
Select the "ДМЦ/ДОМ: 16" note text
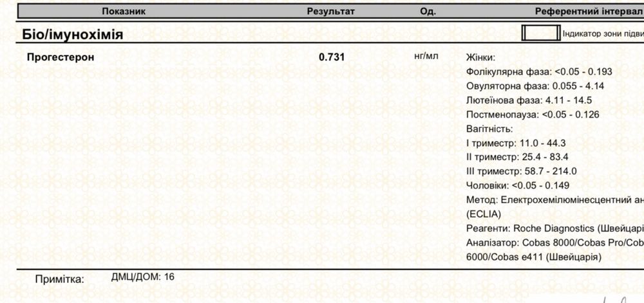(x=142, y=277)
